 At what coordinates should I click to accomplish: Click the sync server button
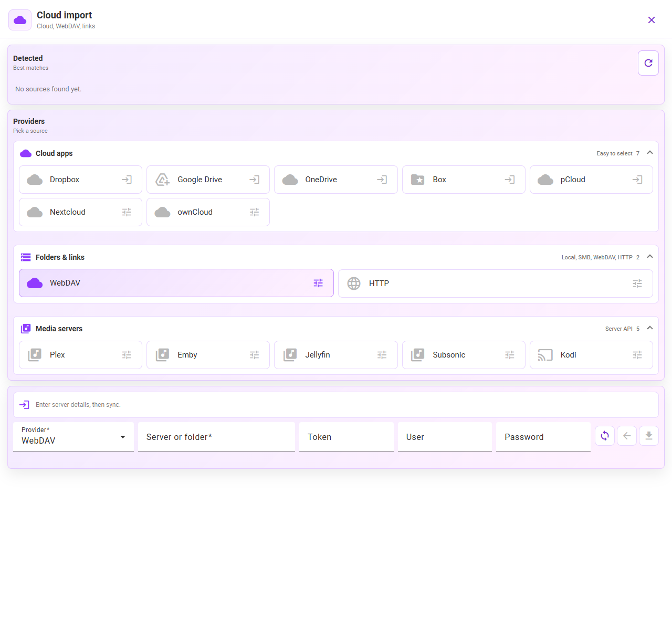coord(605,436)
